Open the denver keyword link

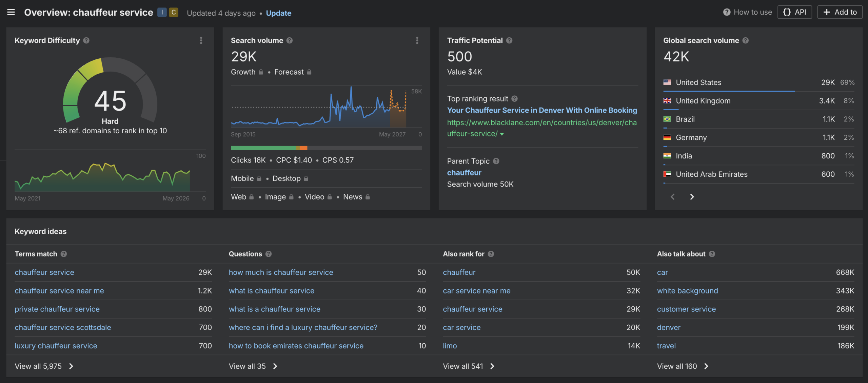point(669,327)
